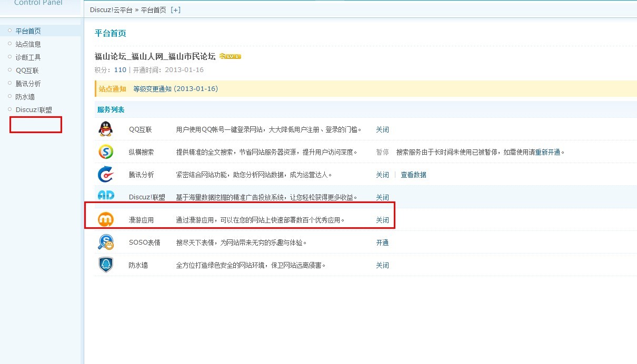Click the Discuz!云平台 breadcrumb text
Screen dimensions: 637x364
[111, 10]
